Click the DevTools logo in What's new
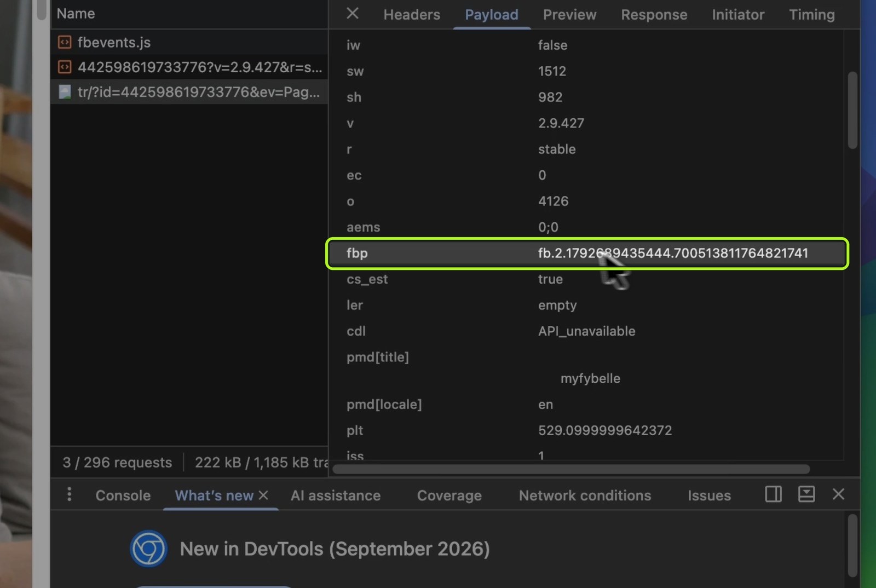Image resolution: width=876 pixels, height=588 pixels. click(x=148, y=549)
